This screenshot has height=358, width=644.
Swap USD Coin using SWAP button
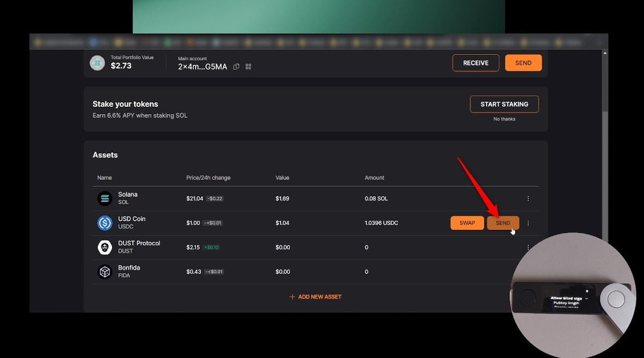click(467, 223)
